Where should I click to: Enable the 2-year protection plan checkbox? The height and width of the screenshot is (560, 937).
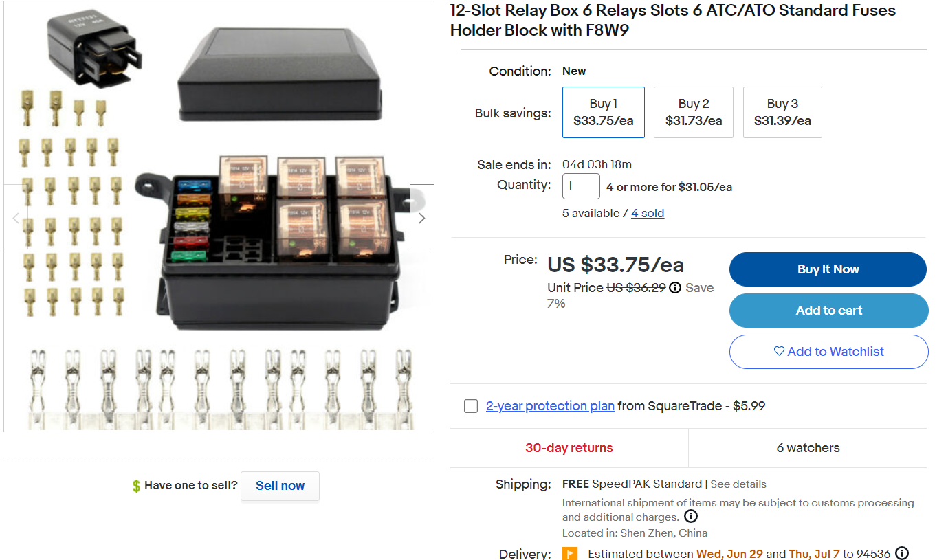(471, 406)
